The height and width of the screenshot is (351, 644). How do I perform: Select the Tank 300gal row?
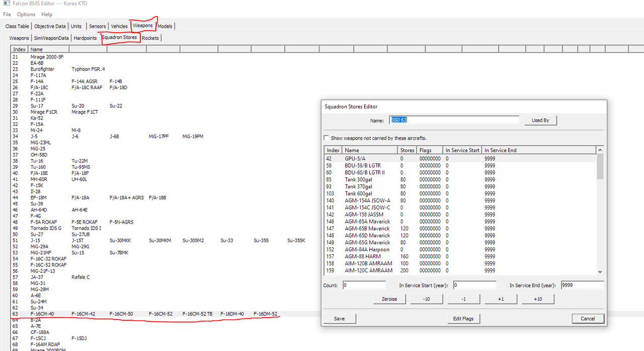(x=460, y=179)
